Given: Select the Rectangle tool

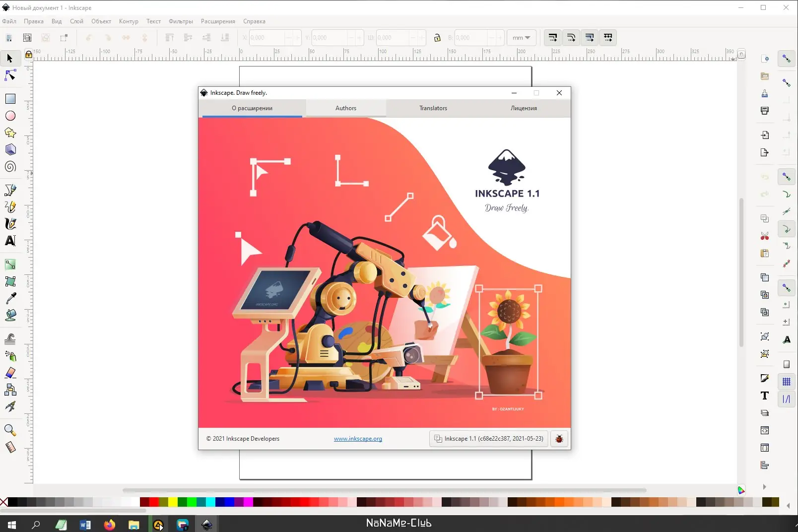Looking at the screenshot, I should [10, 99].
